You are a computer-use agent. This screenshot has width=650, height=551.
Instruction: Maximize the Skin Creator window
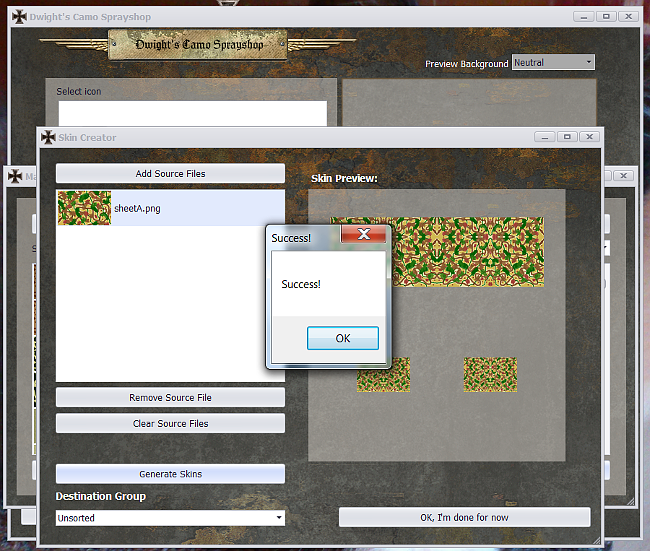click(567, 136)
